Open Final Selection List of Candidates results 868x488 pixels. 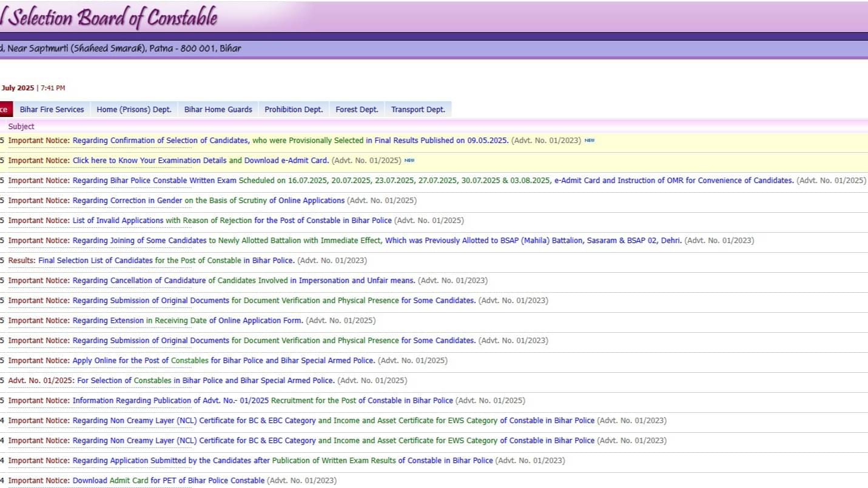(x=166, y=261)
